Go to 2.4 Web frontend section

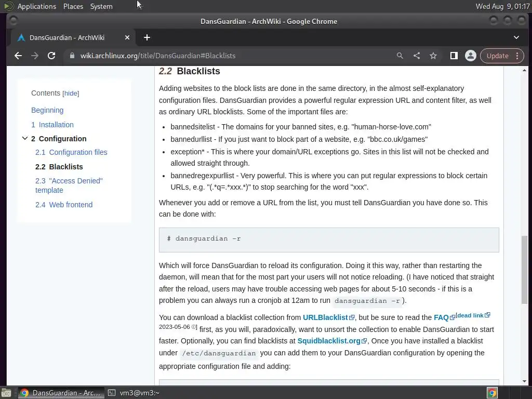[x=64, y=205]
